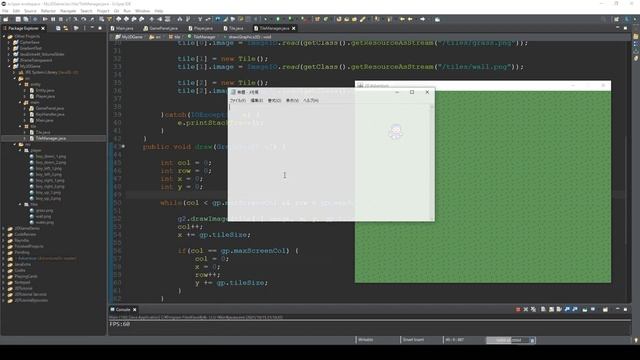
Task: Select TileManager.java in Package Explorer
Action: 50,138
